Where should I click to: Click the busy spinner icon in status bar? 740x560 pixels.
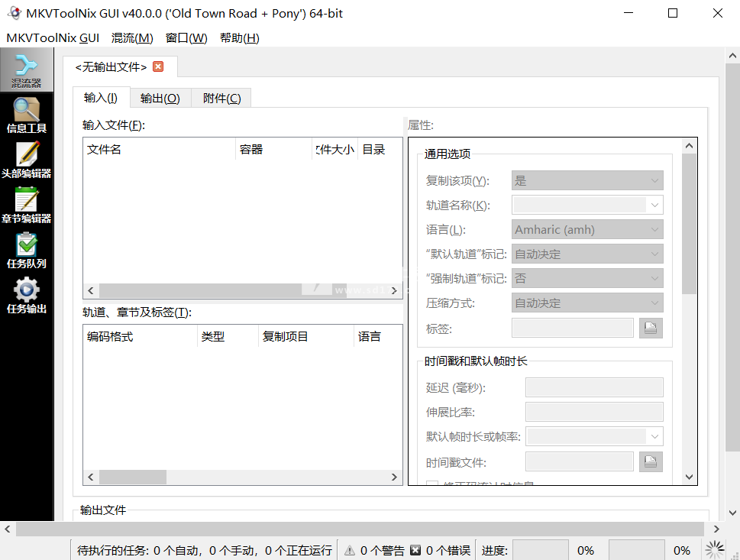(x=715, y=549)
